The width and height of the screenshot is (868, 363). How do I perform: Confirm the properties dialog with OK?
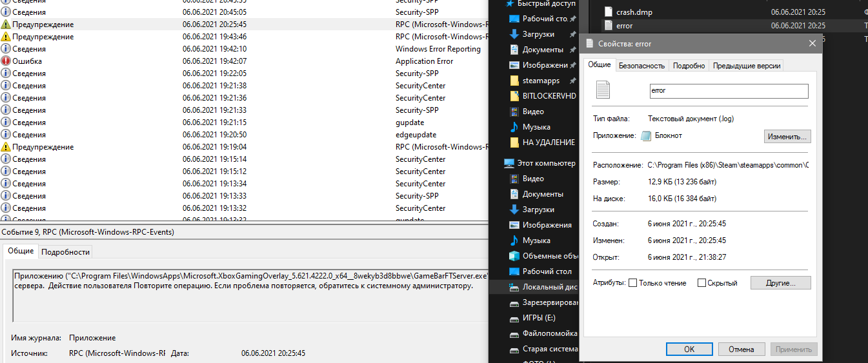tap(689, 349)
